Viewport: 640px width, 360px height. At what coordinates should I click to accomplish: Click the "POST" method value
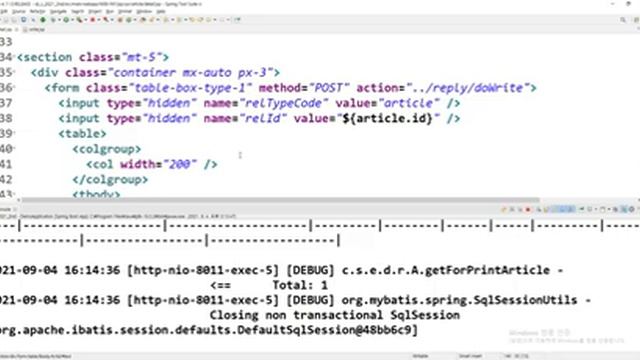pos(329,88)
